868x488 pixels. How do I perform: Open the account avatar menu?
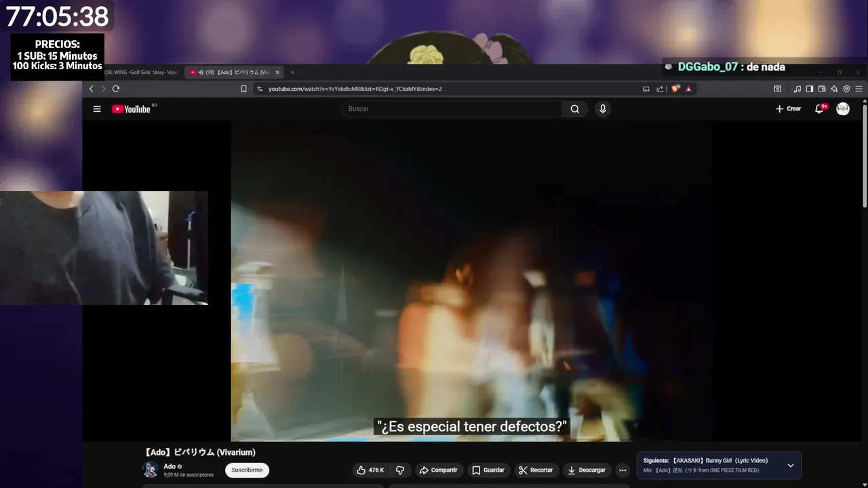[843, 108]
